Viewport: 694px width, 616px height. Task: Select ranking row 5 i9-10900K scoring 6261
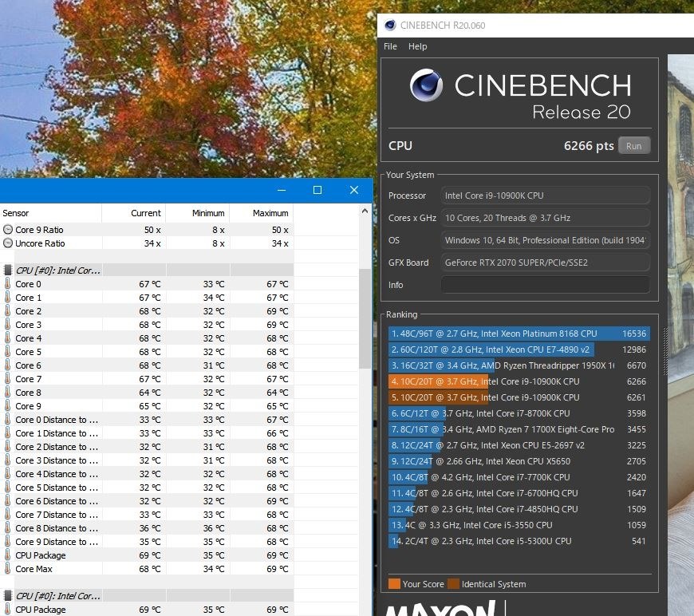(x=519, y=397)
